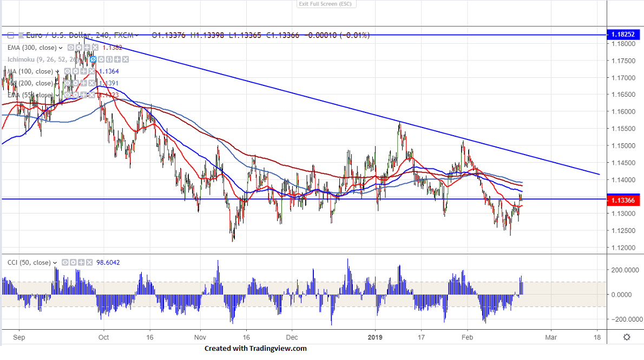Viewport: 644px width, 360px height.
Task: Remove the EMA (55, close) indicator
Action: pos(91,95)
